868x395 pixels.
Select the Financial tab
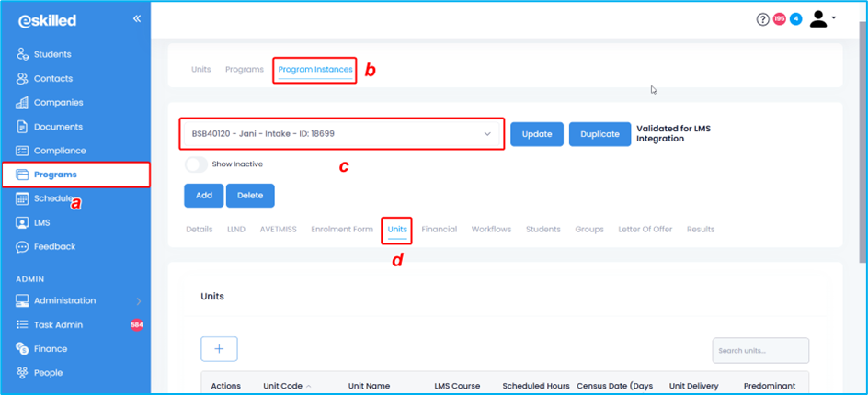pos(439,230)
